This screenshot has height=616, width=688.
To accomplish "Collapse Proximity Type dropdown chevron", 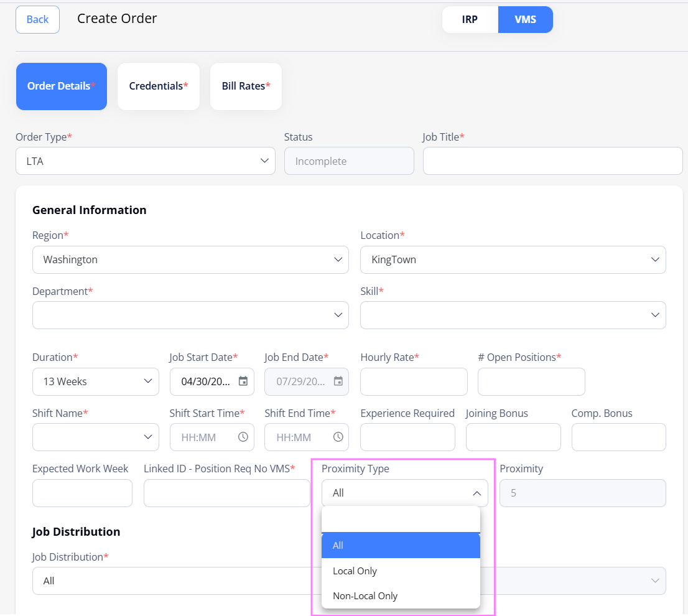I will pyautogui.click(x=476, y=493).
